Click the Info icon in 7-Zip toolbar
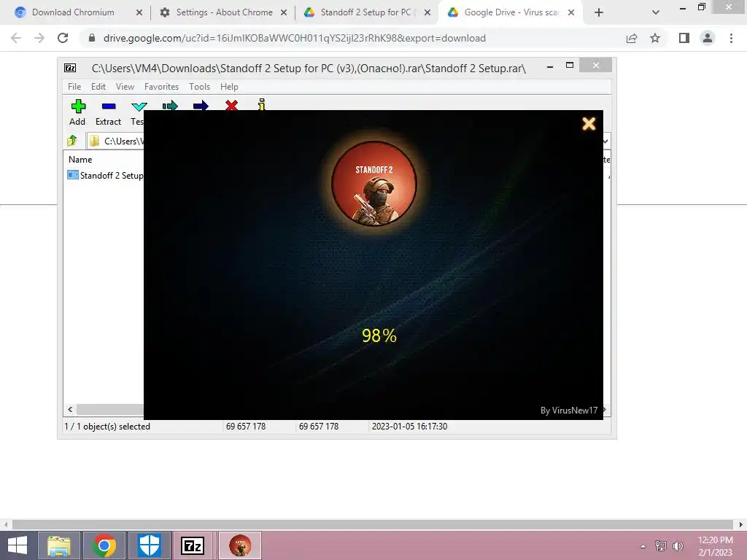 click(262, 104)
